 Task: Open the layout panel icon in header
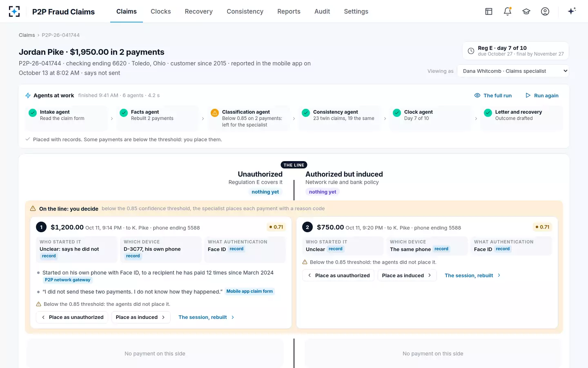[x=489, y=11]
